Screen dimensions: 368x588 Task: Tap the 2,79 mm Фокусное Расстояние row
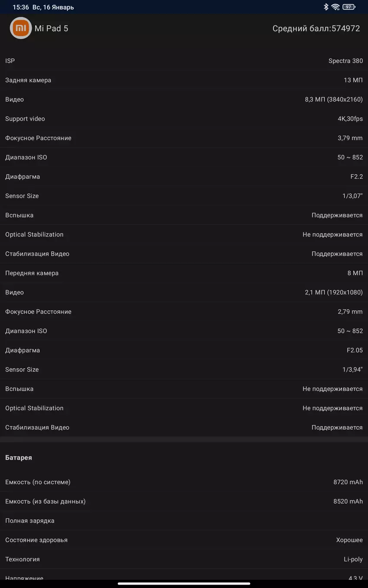click(x=184, y=312)
